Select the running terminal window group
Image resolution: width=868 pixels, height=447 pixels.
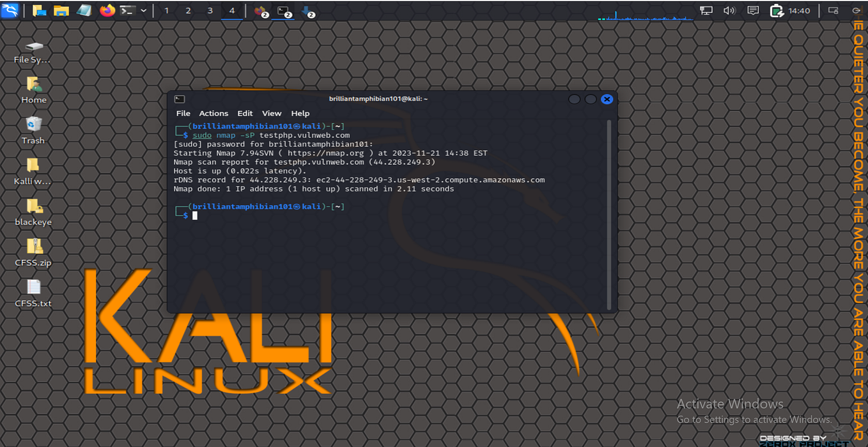click(283, 11)
